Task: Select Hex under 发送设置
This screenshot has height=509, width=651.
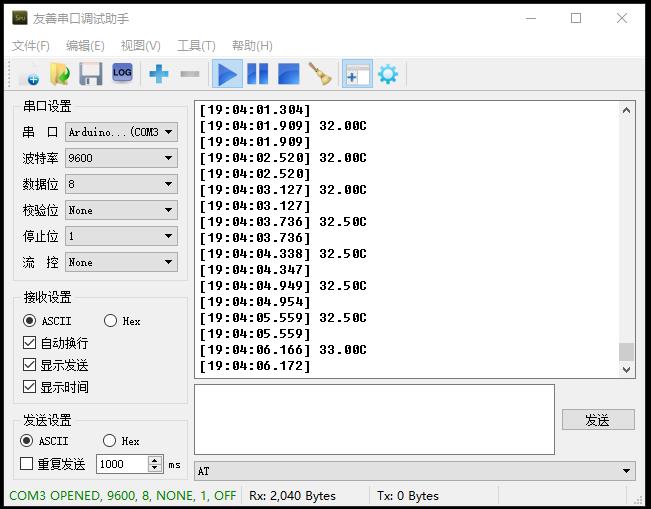Action: click(121, 441)
